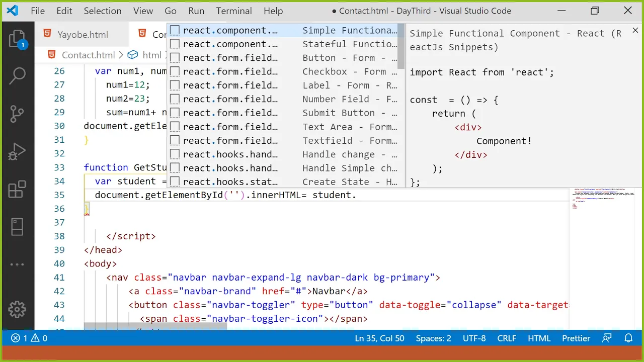Open the sixth activity bar panel icon
The height and width of the screenshot is (362, 644).
(17, 227)
